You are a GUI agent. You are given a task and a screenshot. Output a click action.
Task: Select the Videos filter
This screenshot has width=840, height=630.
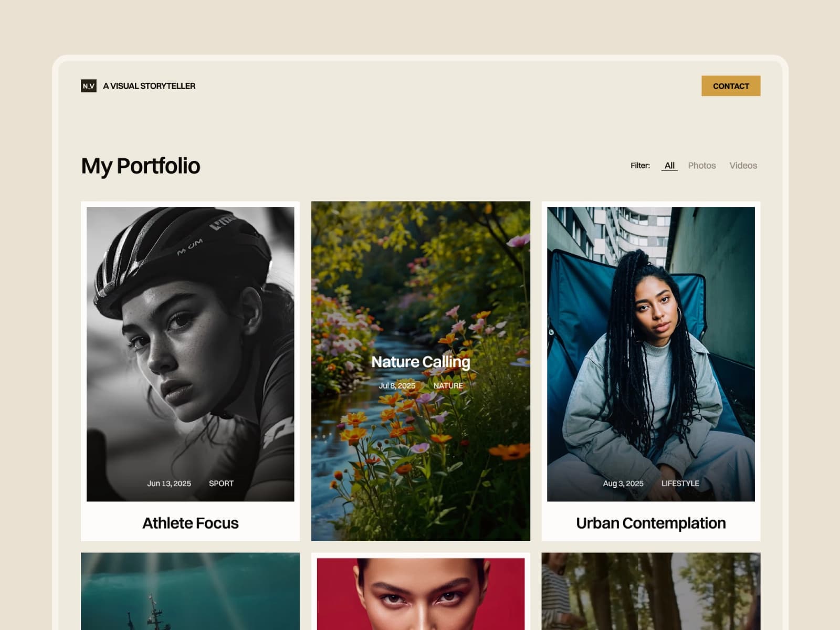(743, 165)
